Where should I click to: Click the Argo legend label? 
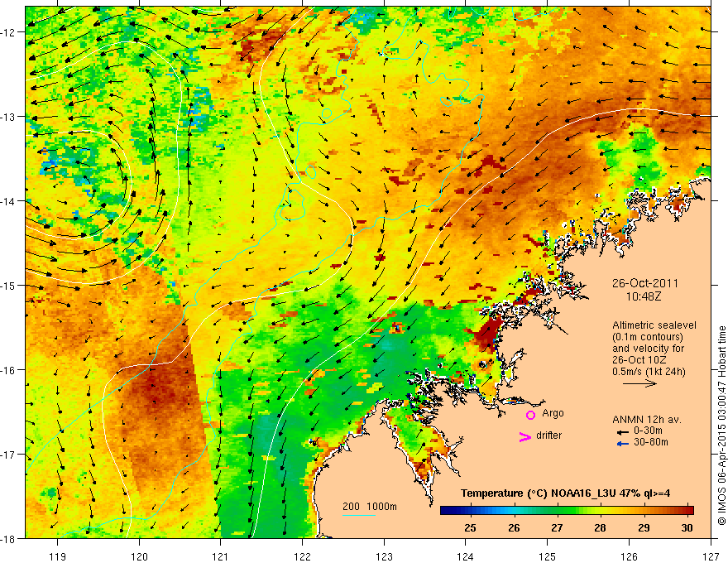553,413
